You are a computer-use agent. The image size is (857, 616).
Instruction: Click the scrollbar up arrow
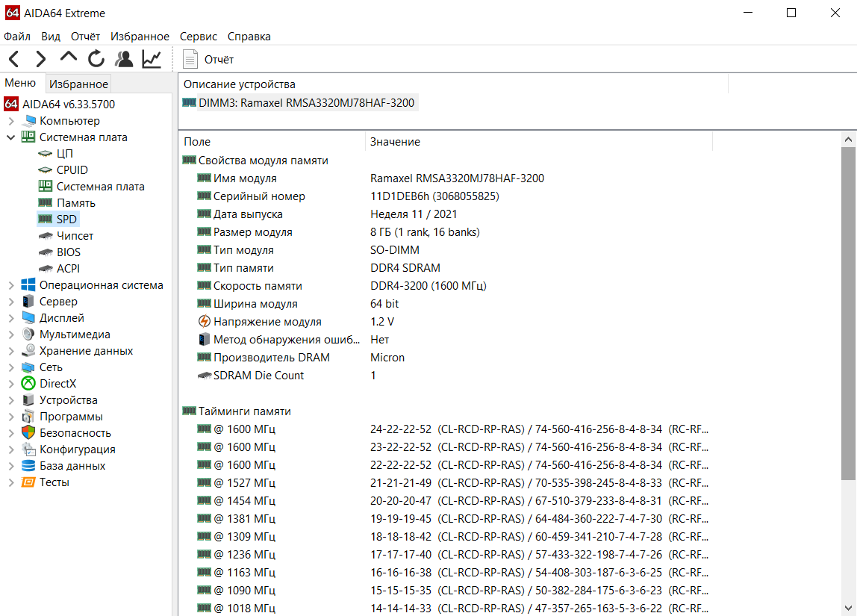[848, 140]
